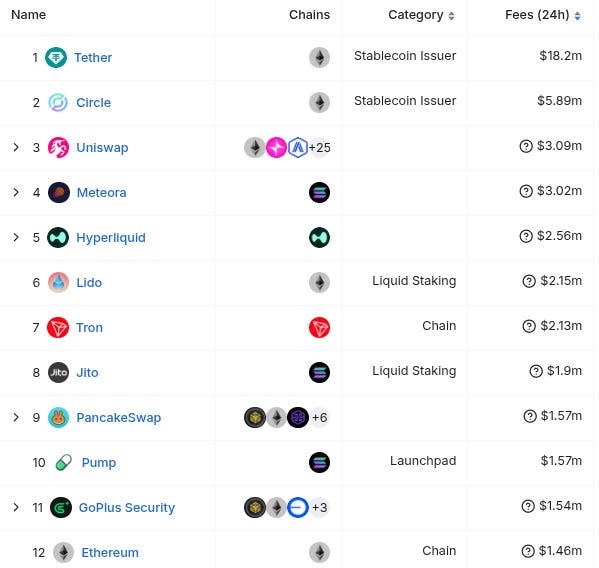The image size is (599, 568).
Task: Click the Ethereum logo beside its name
Action: [63, 553]
